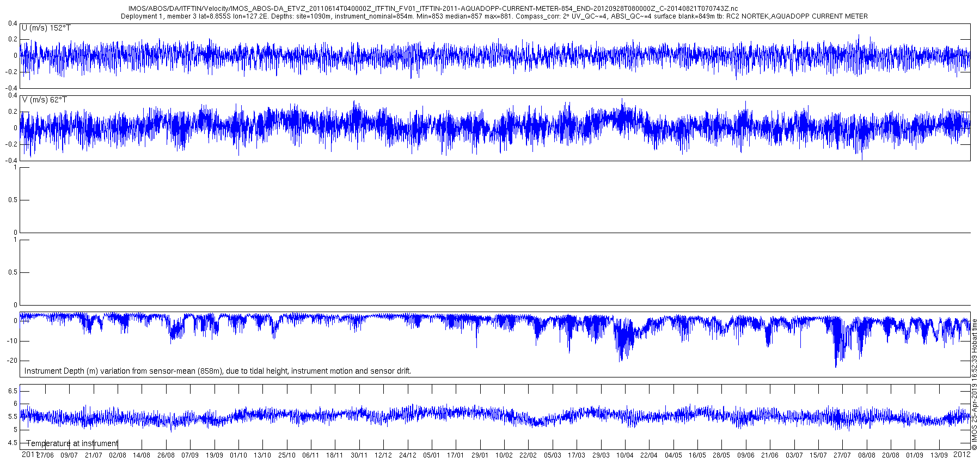
Task: Click the 'Deployment 1, member 3' subtitle line
Action: click(x=494, y=16)
